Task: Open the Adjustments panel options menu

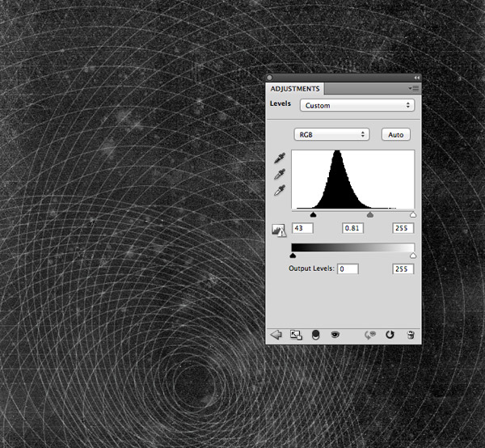Action: click(x=413, y=87)
